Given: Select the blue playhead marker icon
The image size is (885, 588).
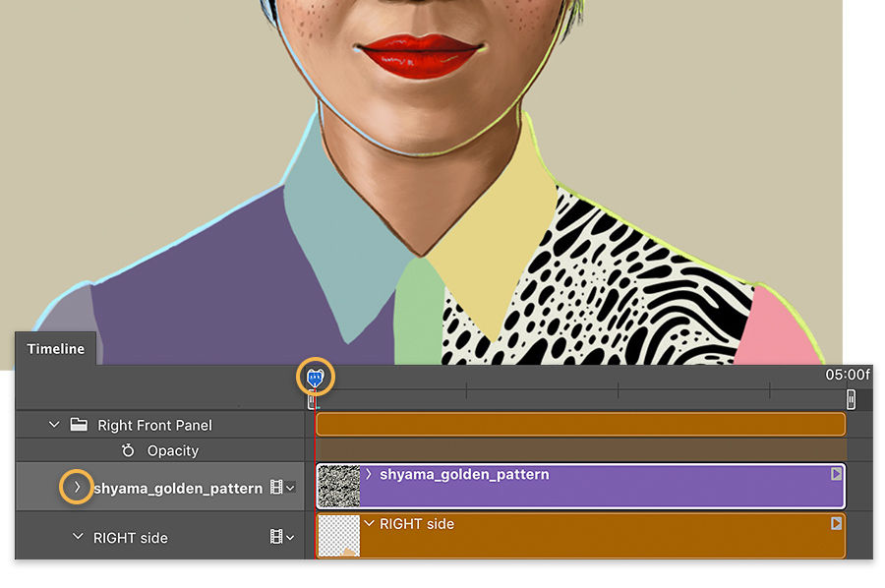Looking at the screenshot, I should tap(315, 376).
